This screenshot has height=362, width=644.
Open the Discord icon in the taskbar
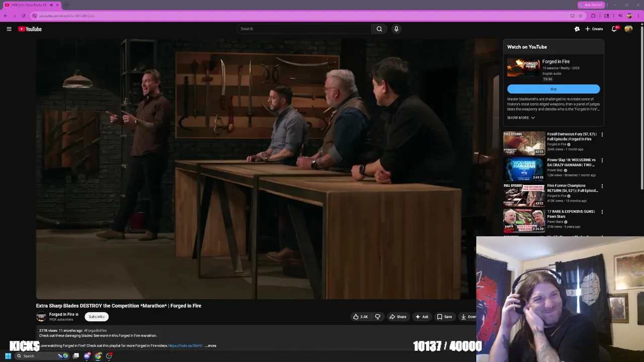[87, 356]
